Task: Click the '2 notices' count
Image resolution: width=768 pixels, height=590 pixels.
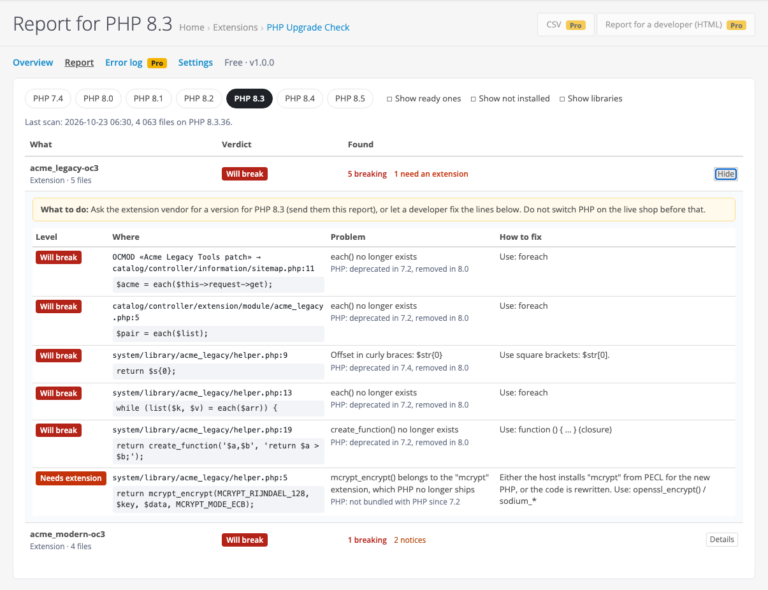Action: tap(410, 540)
